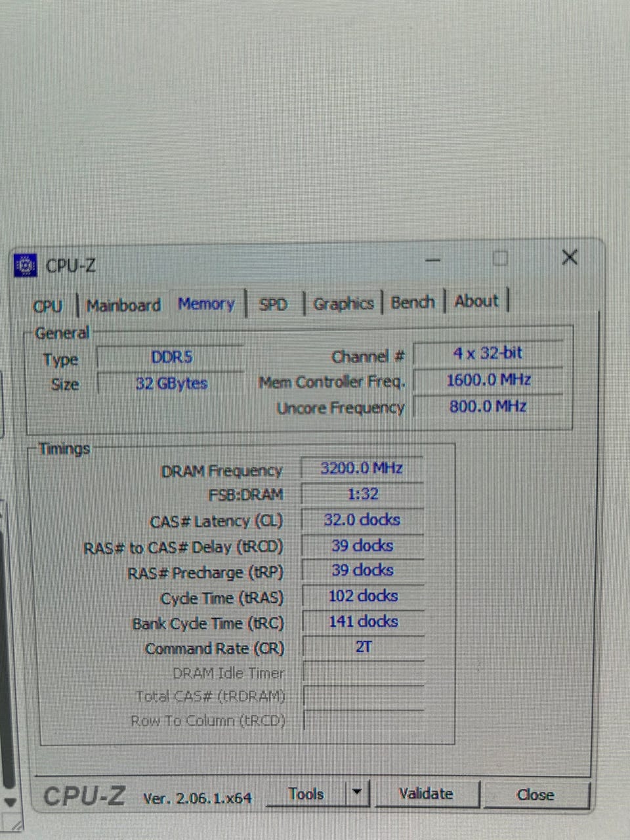Click the DDR5 memory type field
This screenshot has height=840, width=630.
(x=171, y=358)
